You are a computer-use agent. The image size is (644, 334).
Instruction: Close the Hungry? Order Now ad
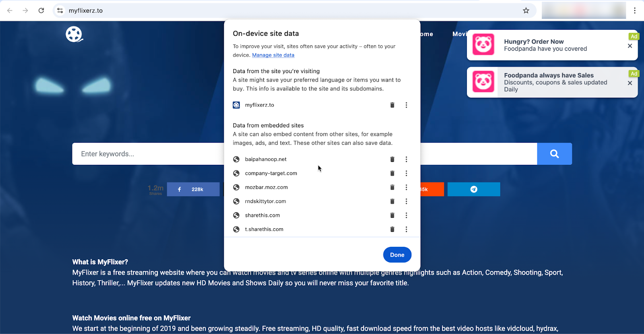click(630, 46)
